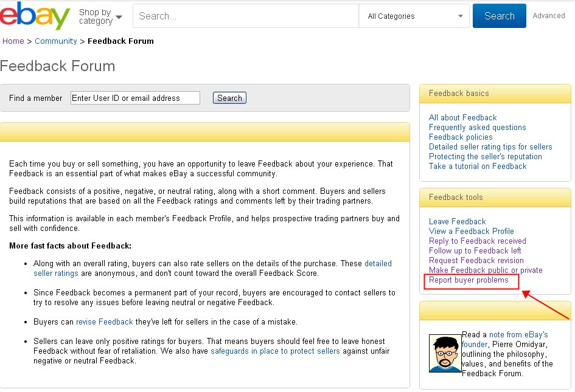Select Request Feedback revision link

coord(476,261)
